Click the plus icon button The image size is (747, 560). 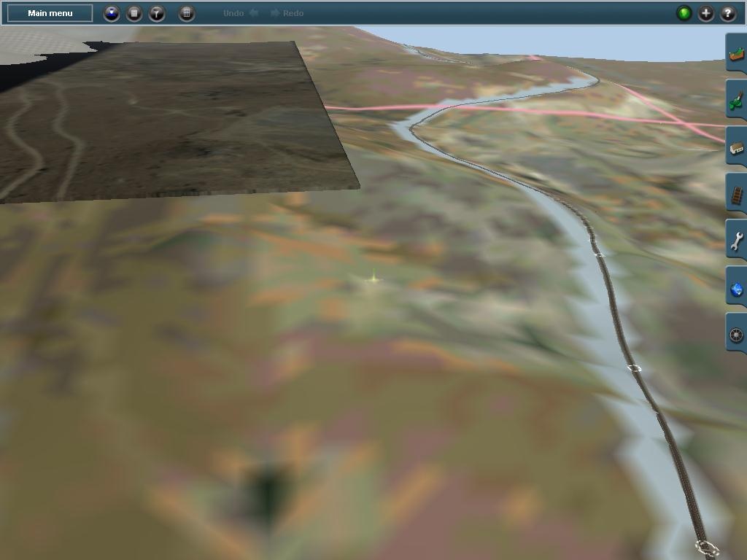(x=706, y=13)
